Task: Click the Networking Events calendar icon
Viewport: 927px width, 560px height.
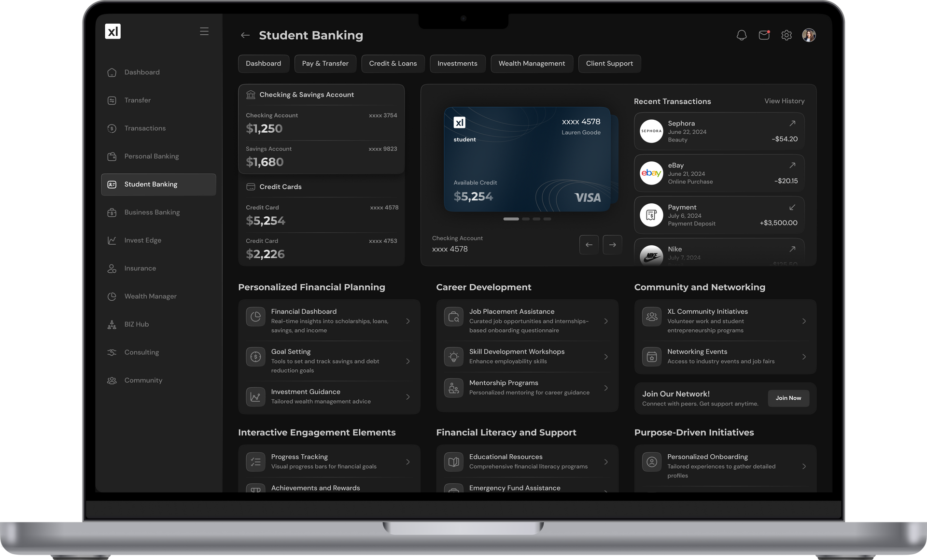Action: [x=652, y=357]
